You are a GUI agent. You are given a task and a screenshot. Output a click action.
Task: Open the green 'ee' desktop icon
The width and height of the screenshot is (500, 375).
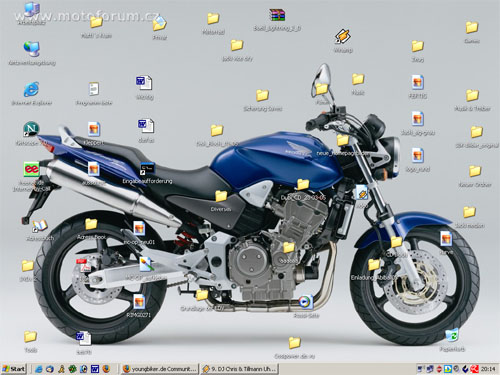tap(32, 169)
